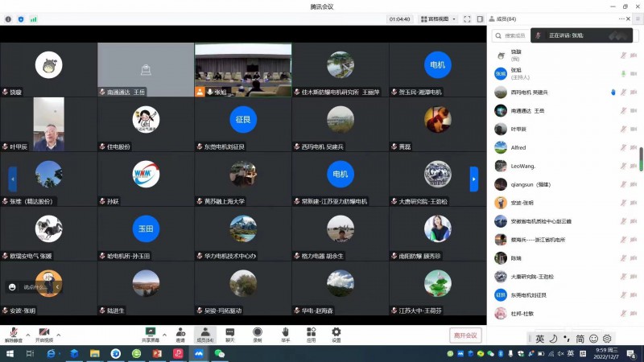Screen dimensions: 644x362
Task: Open Windows notification center icon
Action: [x=631, y=353]
